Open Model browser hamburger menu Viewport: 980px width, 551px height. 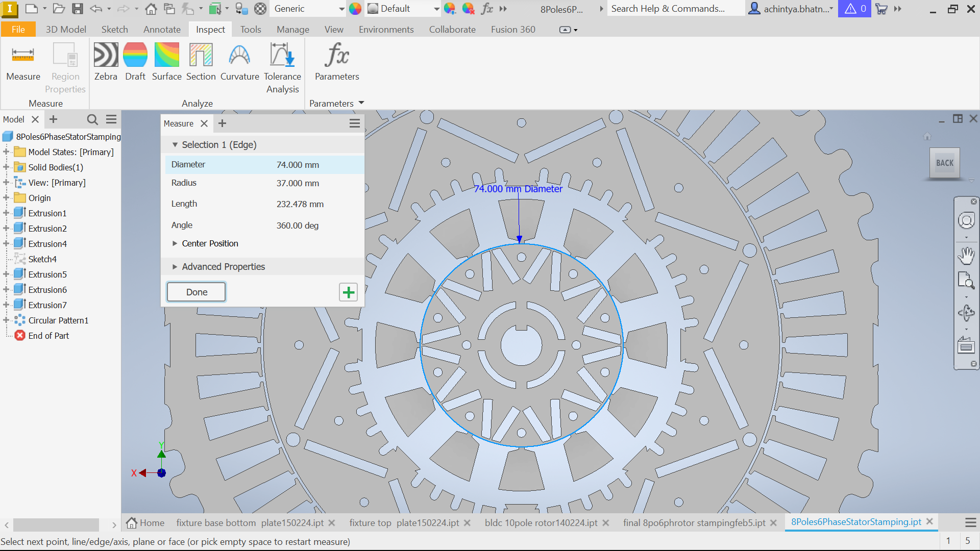pos(111,119)
